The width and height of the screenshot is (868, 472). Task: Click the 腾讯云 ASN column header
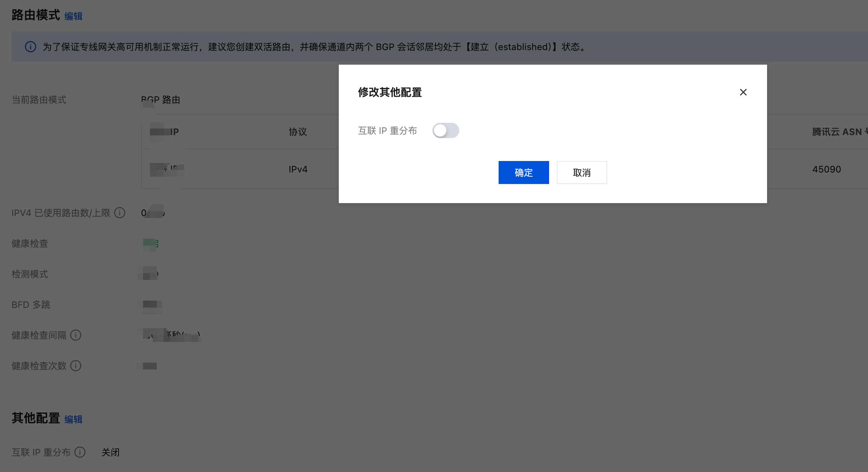click(837, 132)
